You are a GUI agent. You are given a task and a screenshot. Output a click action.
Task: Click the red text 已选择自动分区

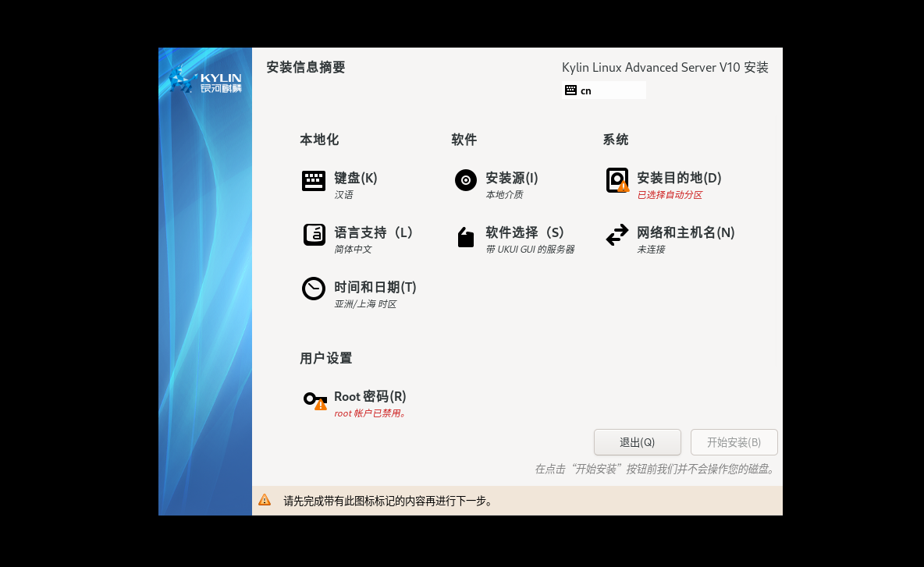pos(670,195)
